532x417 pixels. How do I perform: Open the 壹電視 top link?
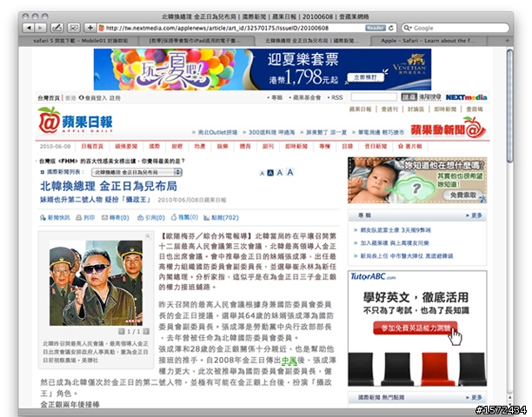[475, 109]
